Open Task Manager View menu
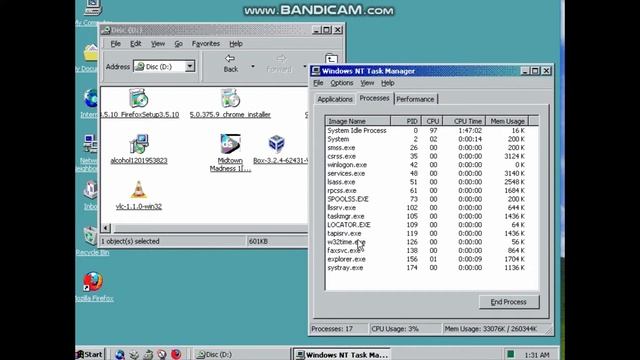The image size is (640, 360). 367,83
